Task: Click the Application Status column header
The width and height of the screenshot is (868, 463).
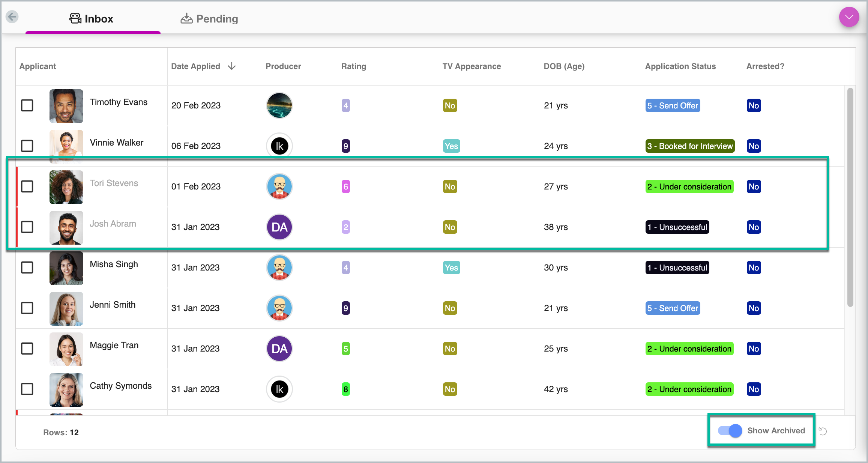Action: 680,66
